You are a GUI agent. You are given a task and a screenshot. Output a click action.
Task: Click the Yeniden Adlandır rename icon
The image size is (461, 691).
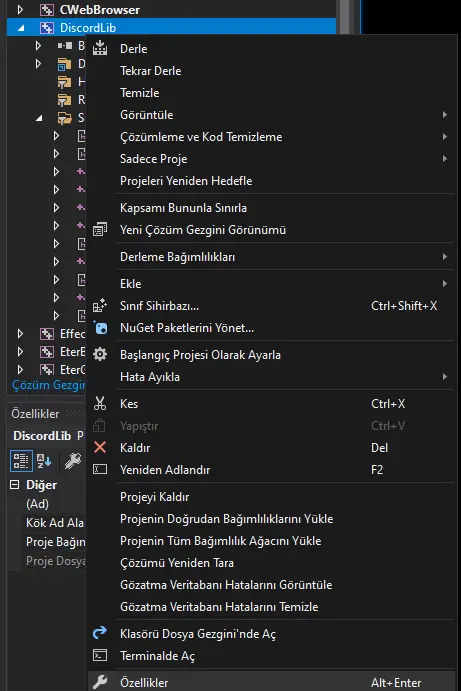click(x=100, y=469)
